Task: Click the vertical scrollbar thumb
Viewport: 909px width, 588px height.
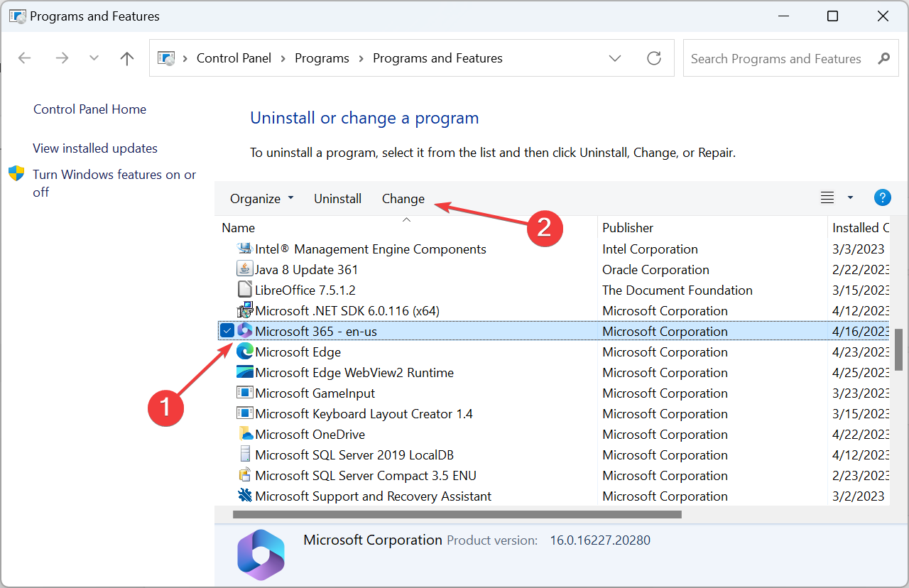Action: pos(898,349)
